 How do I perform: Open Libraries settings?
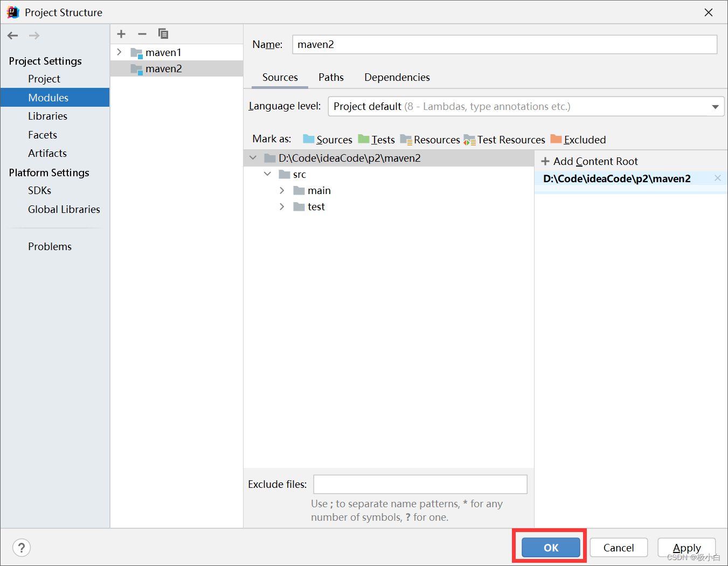pyautogui.click(x=48, y=116)
